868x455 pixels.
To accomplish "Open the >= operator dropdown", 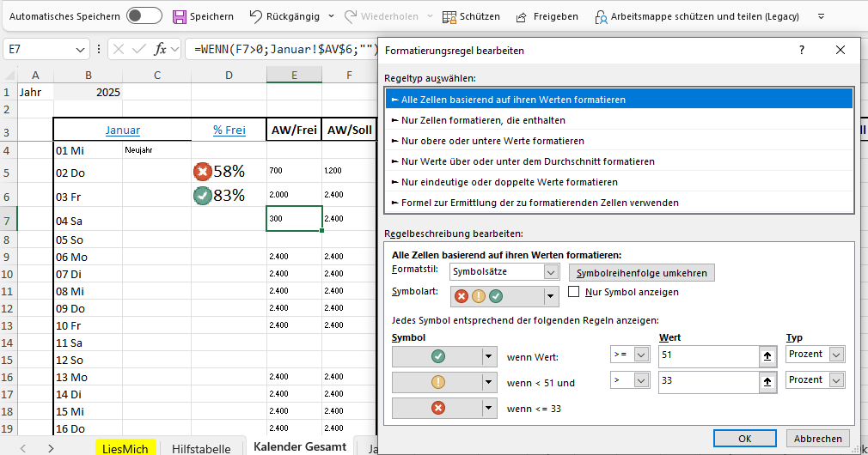I will (641, 355).
